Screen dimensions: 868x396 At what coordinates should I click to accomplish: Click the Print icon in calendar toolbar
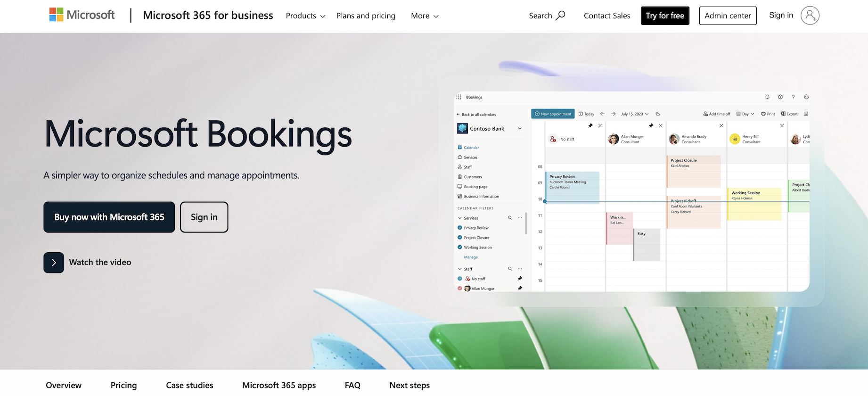click(x=763, y=114)
